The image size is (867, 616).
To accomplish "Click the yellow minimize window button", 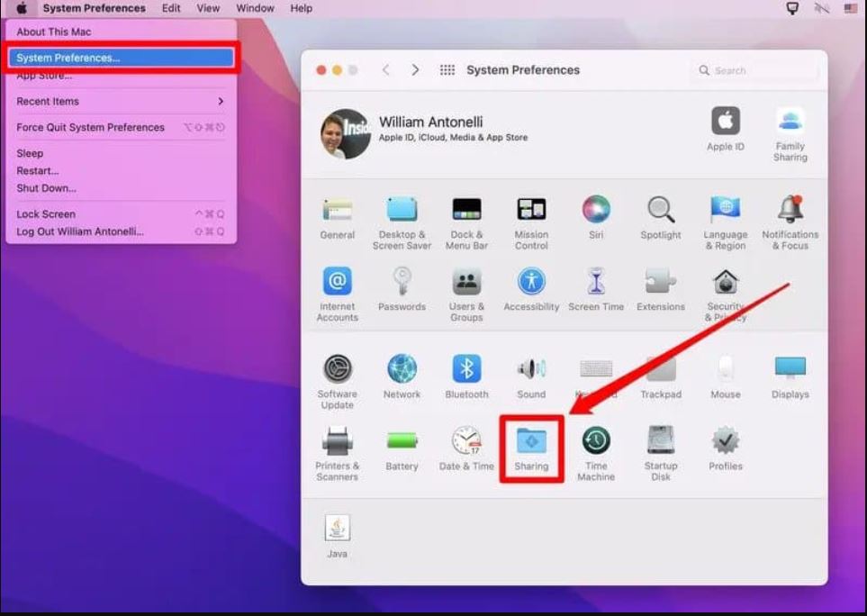I will pyautogui.click(x=337, y=70).
